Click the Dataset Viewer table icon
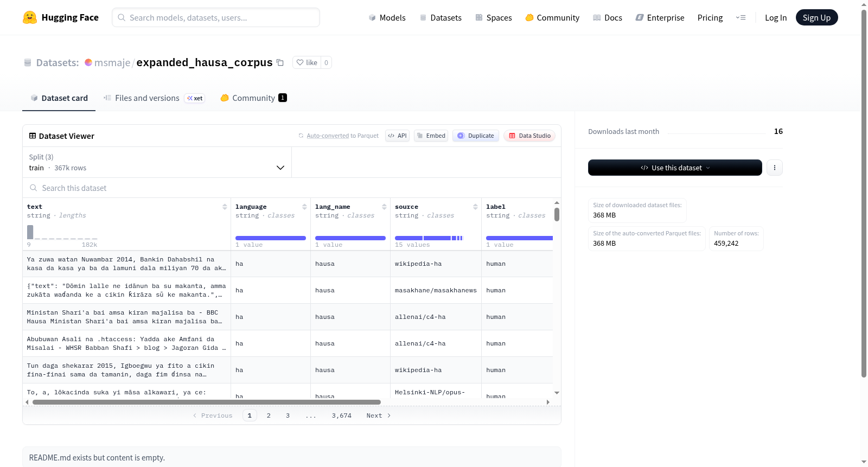This screenshot has width=868, height=467. (x=33, y=136)
